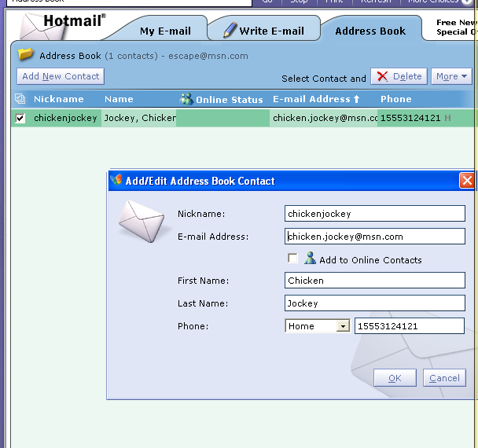This screenshot has height=448, width=478.
Task: Click the buddy icon beside Add to Online Contacts
Action: [x=310, y=258]
